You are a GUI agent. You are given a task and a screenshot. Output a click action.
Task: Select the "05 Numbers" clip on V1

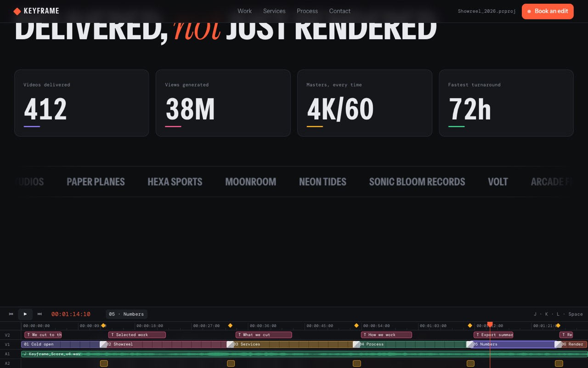pos(514,344)
